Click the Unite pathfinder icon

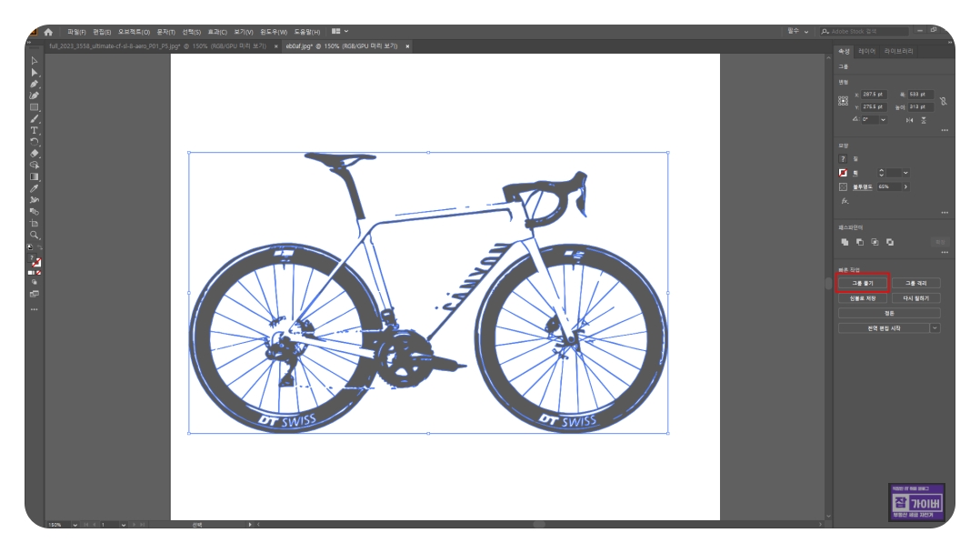[x=845, y=242]
